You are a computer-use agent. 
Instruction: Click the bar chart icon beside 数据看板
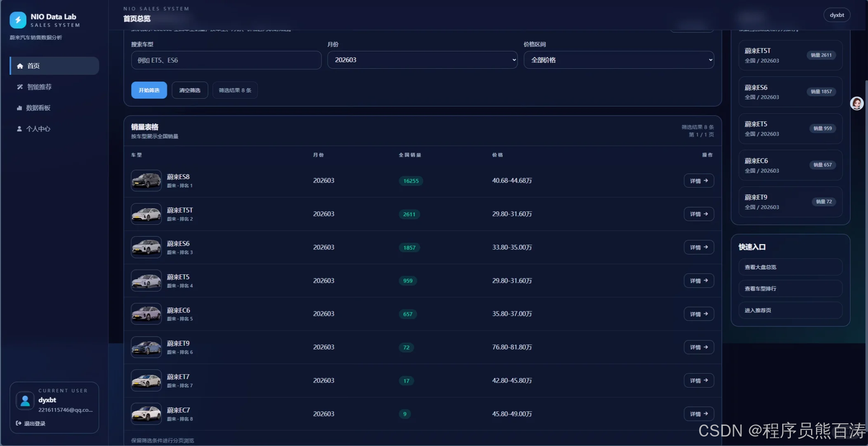click(x=19, y=108)
